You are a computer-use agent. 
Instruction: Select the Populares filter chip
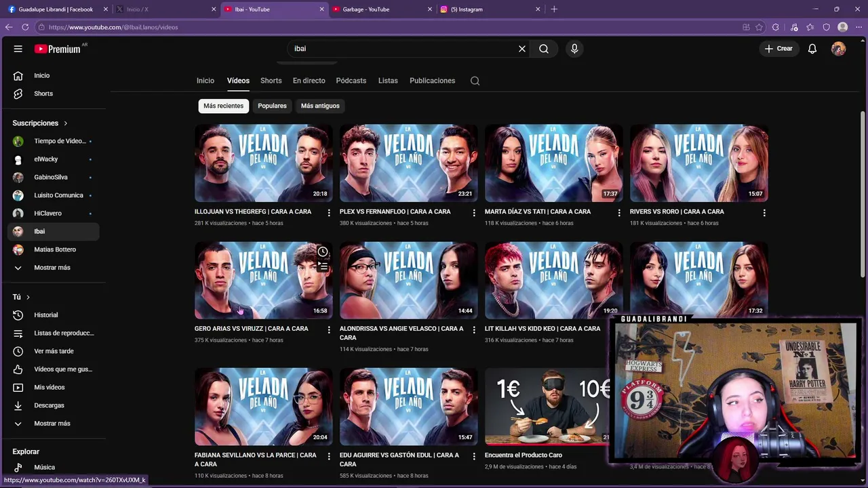[272, 106]
